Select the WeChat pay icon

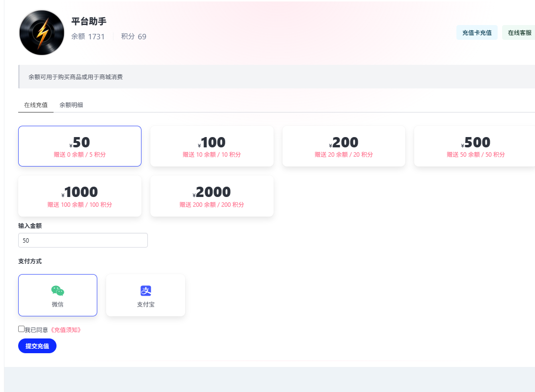click(57, 291)
